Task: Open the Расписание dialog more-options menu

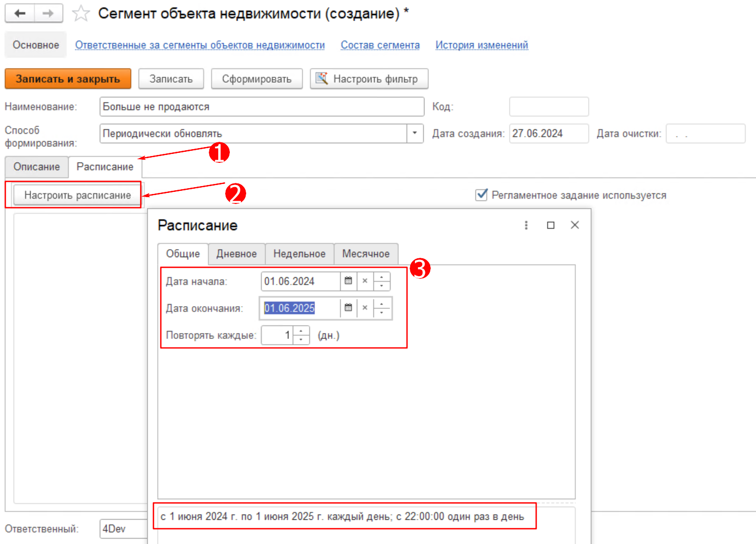Action: 526,225
